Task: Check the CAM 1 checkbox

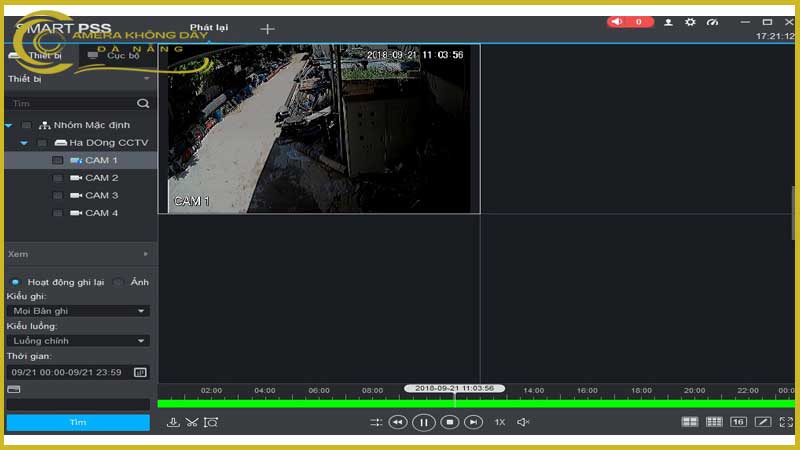Action: pos(58,160)
